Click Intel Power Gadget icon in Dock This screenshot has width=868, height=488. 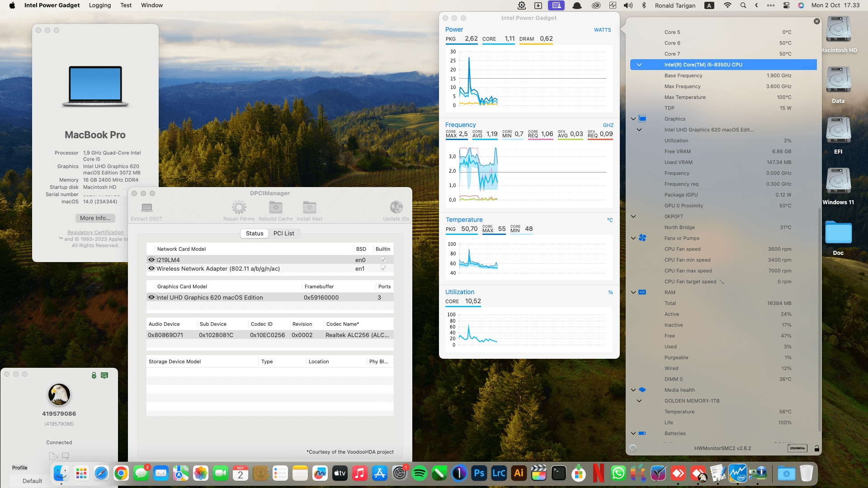tap(738, 473)
